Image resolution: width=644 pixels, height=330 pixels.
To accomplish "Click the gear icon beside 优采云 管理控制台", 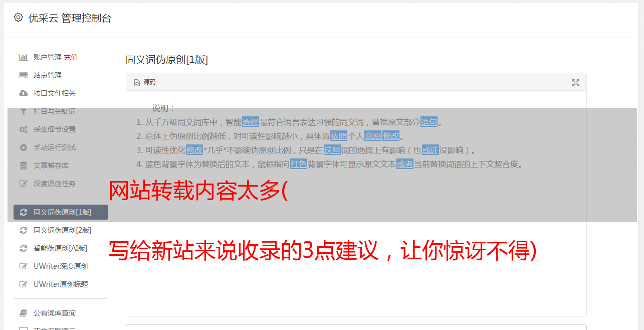I will point(19,18).
